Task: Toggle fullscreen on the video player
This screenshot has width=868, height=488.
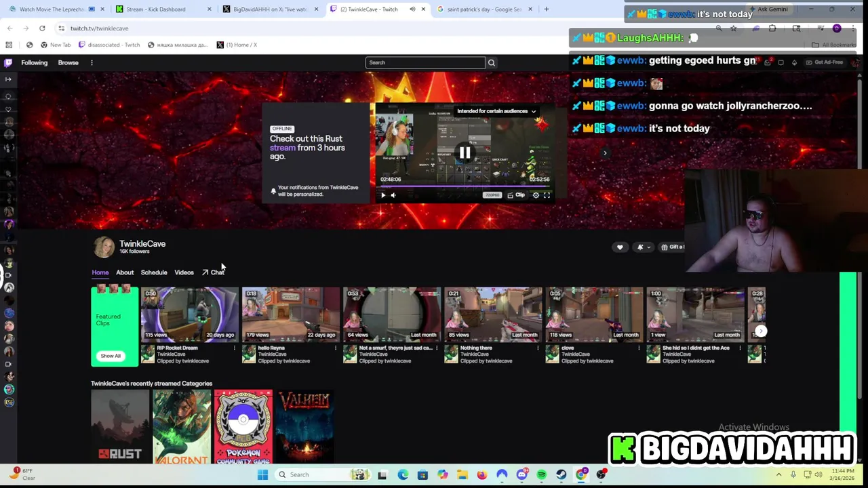Action: click(x=547, y=195)
